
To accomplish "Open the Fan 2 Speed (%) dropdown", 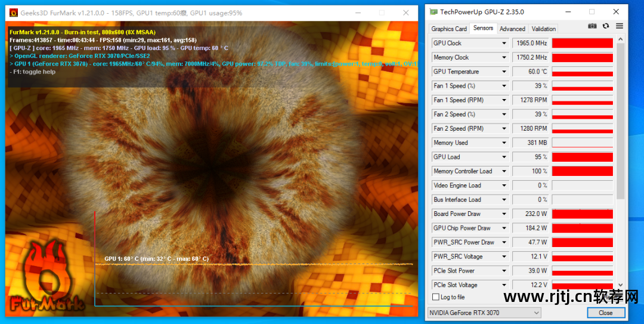I will pos(504,115).
